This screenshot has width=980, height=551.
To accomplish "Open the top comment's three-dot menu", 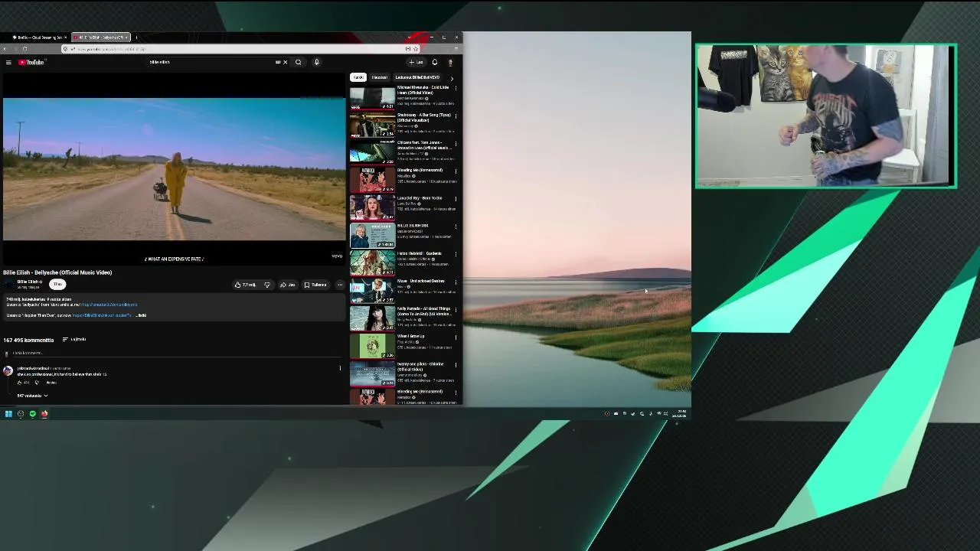I will [x=340, y=368].
